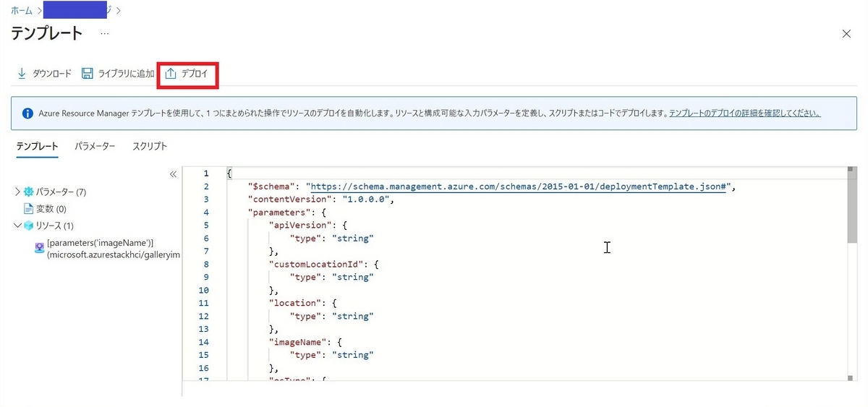Click the resources cube icon in tree
The image size is (868, 407).
pos(29,226)
